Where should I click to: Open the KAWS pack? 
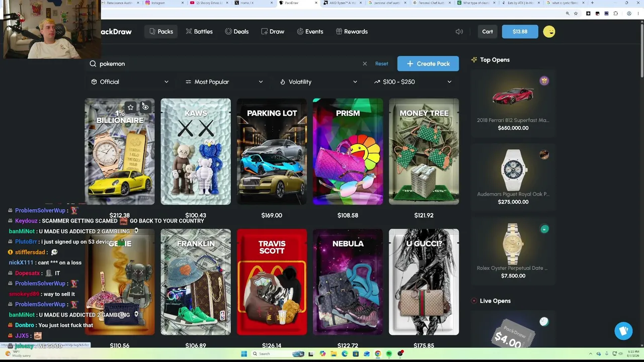click(x=196, y=151)
